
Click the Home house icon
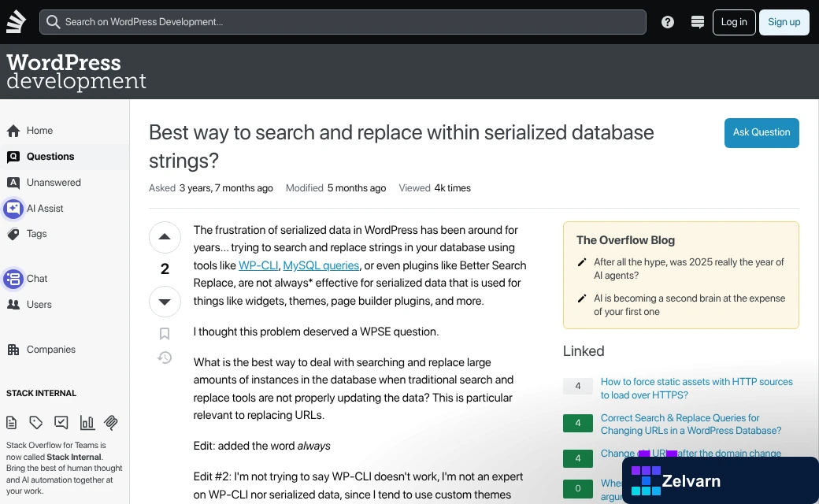pos(13,131)
